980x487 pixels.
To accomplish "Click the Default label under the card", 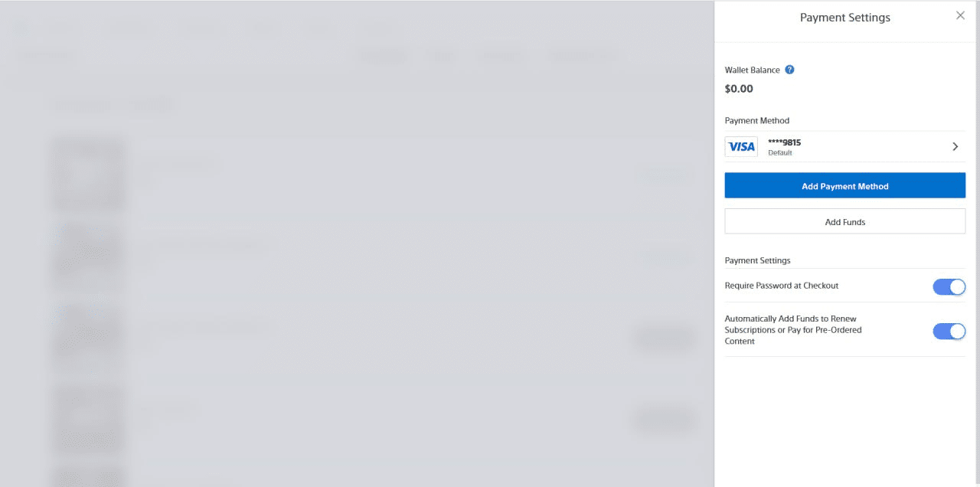I will tap(780, 153).
